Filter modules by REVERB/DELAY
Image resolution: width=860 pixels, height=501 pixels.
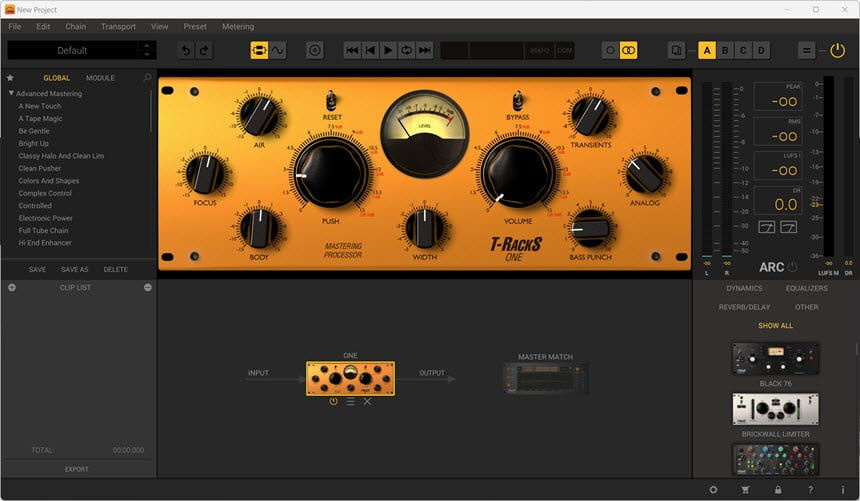click(744, 307)
